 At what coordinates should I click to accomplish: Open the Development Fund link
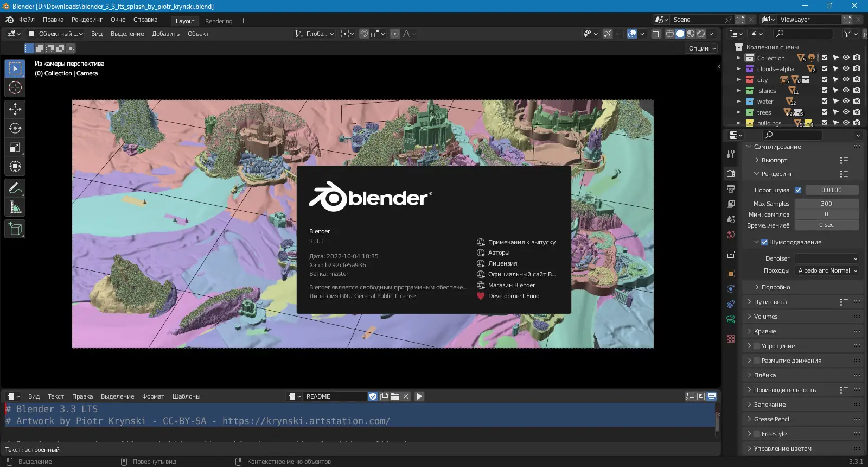tap(508, 296)
